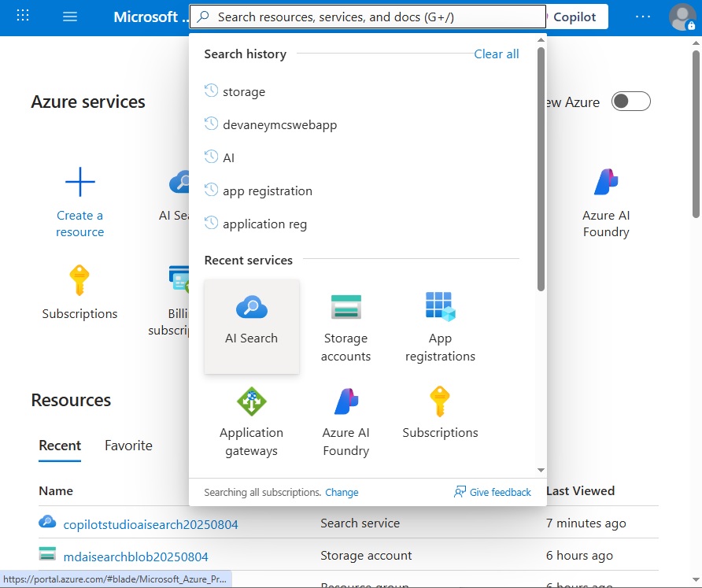Screen dimensions: 702x588
Task: Focus the search resources input field
Action: point(368,17)
